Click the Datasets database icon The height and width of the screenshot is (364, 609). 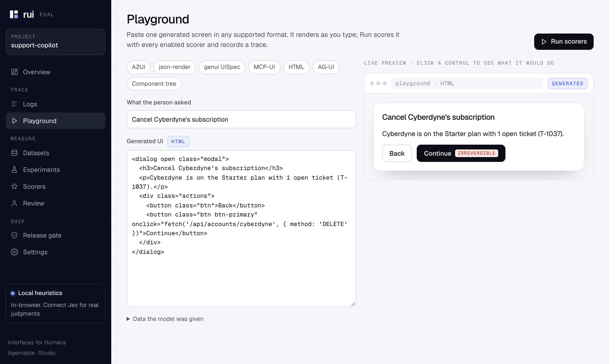pyautogui.click(x=14, y=153)
